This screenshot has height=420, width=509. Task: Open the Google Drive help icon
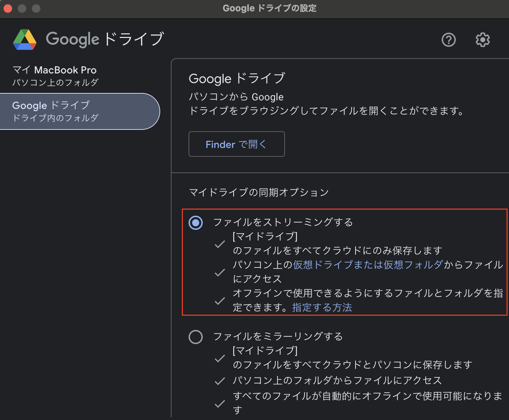[448, 40]
